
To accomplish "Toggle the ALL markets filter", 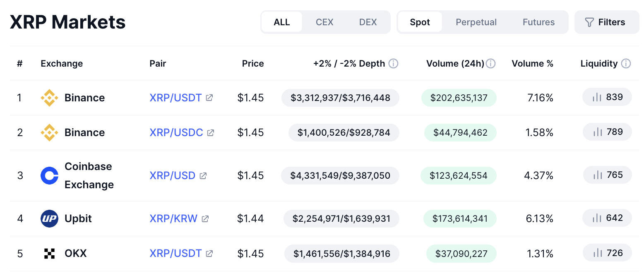I will (282, 22).
